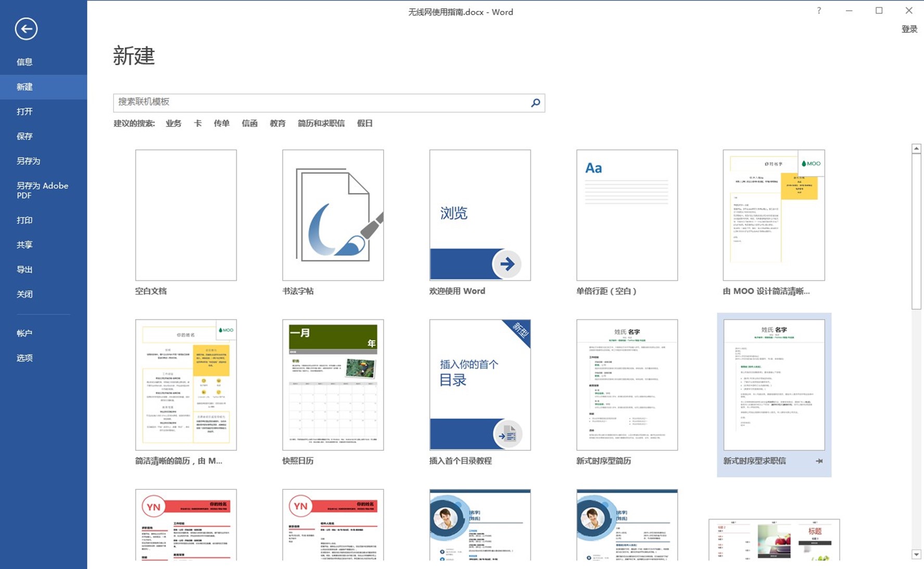Open the 打开 page
Image resolution: width=924 pixels, height=569 pixels.
pos(43,111)
